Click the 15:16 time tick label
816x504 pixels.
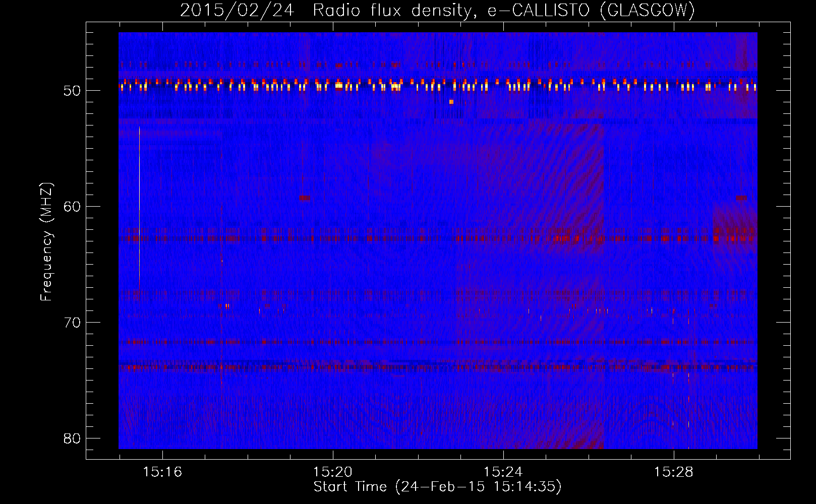tap(162, 472)
